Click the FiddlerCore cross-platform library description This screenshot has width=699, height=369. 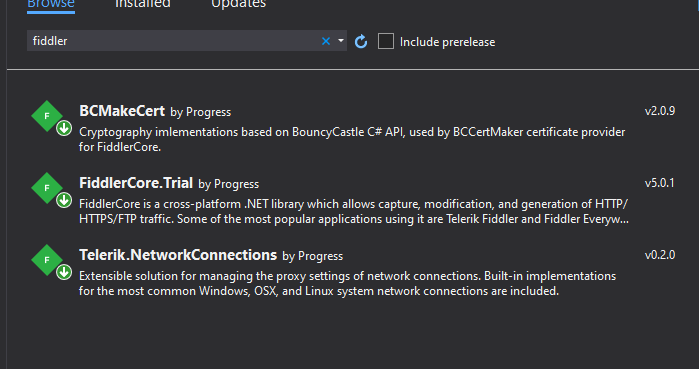click(x=354, y=212)
